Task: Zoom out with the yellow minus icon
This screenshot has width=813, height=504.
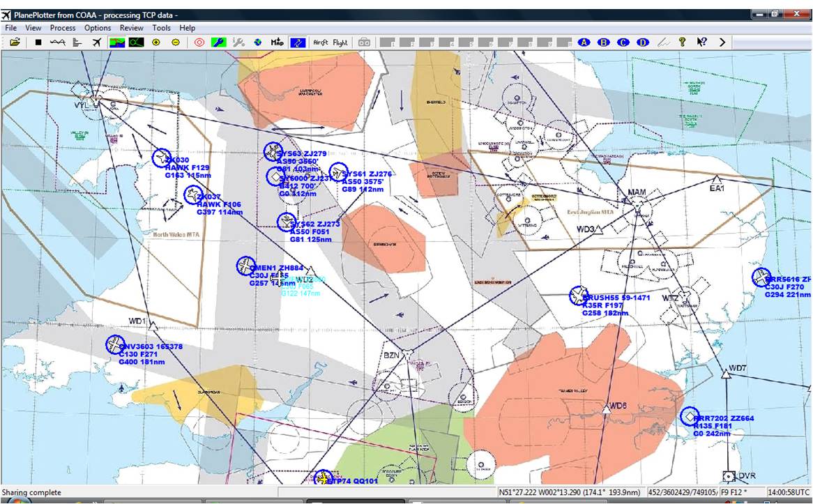Action: tap(176, 43)
